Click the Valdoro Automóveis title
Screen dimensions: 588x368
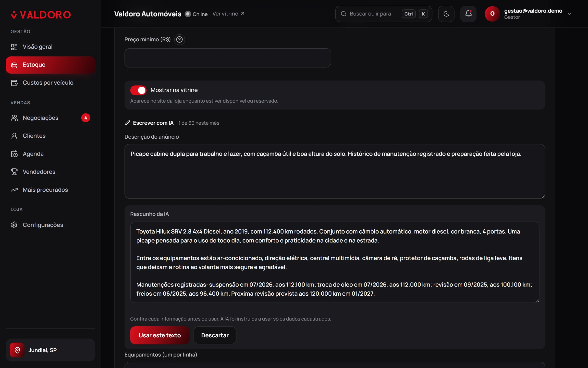click(148, 14)
